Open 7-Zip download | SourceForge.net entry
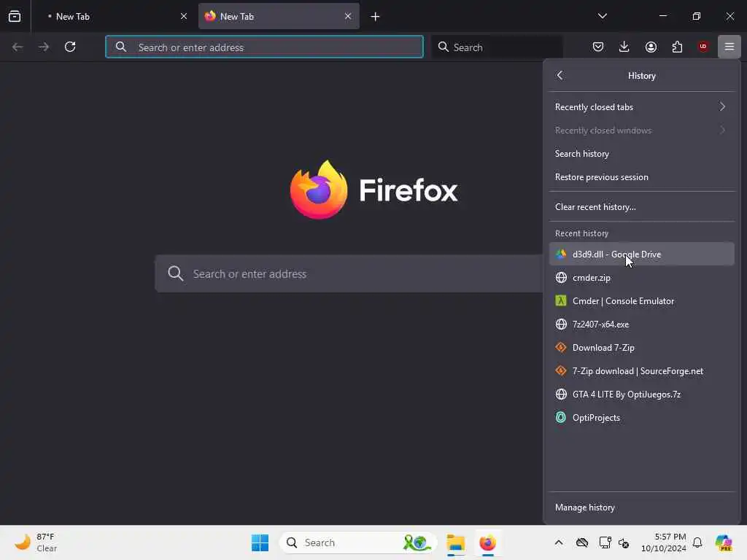747x560 pixels. coord(641,371)
